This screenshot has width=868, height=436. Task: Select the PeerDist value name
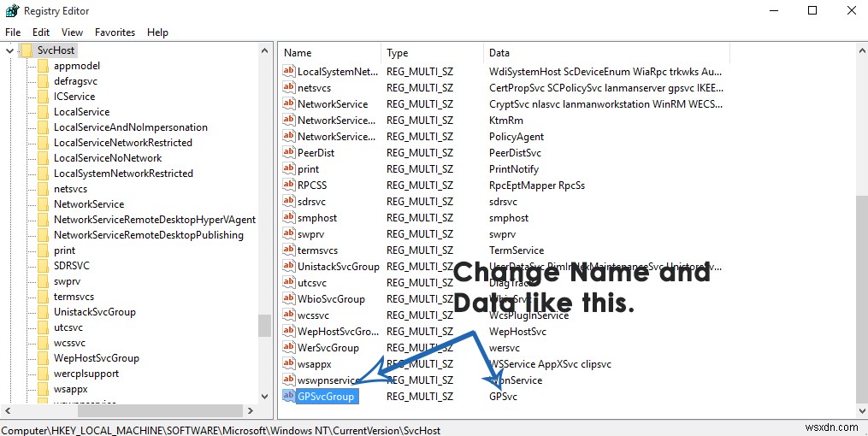pos(316,153)
